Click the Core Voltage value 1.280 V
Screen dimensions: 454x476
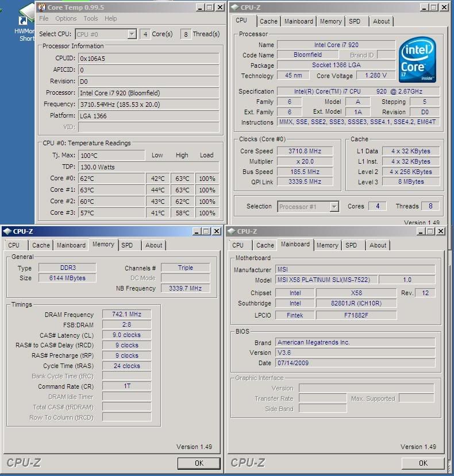click(x=376, y=75)
